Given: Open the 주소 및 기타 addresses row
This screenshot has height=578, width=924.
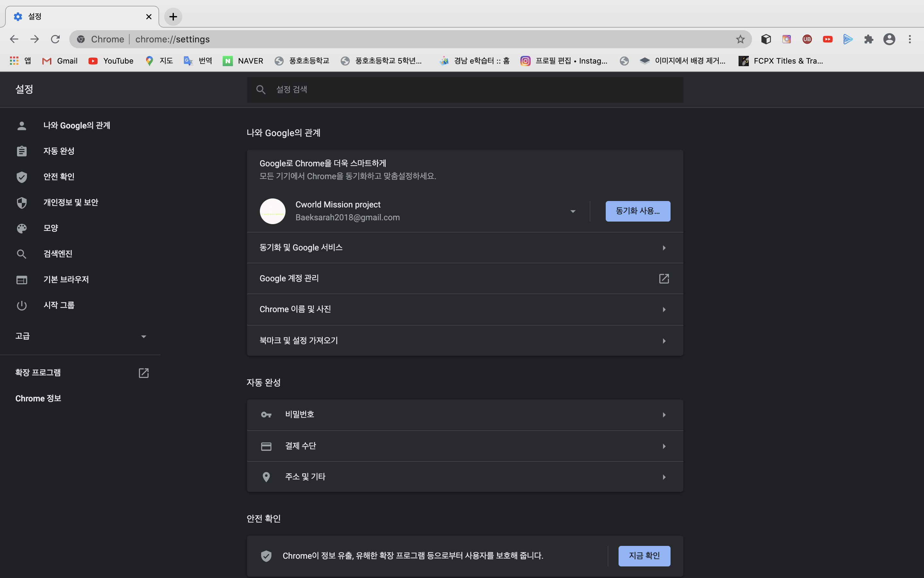Looking at the screenshot, I should pos(465,477).
